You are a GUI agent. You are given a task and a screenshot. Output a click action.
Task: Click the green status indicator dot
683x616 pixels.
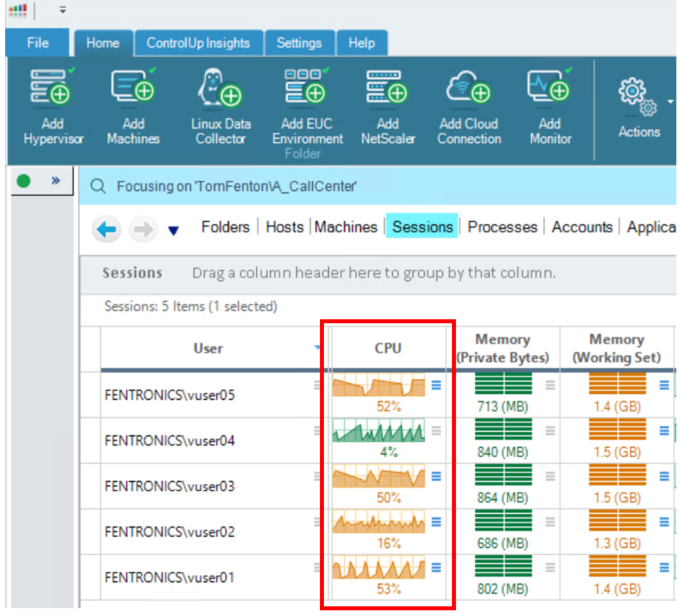(x=23, y=180)
